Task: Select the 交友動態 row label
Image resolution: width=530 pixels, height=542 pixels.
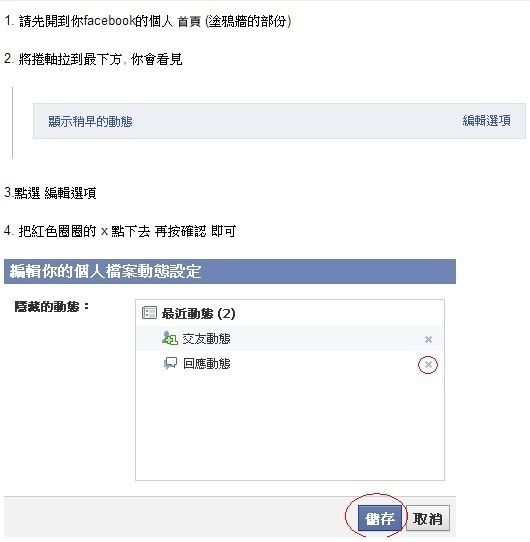Action: pyautogui.click(x=206, y=338)
